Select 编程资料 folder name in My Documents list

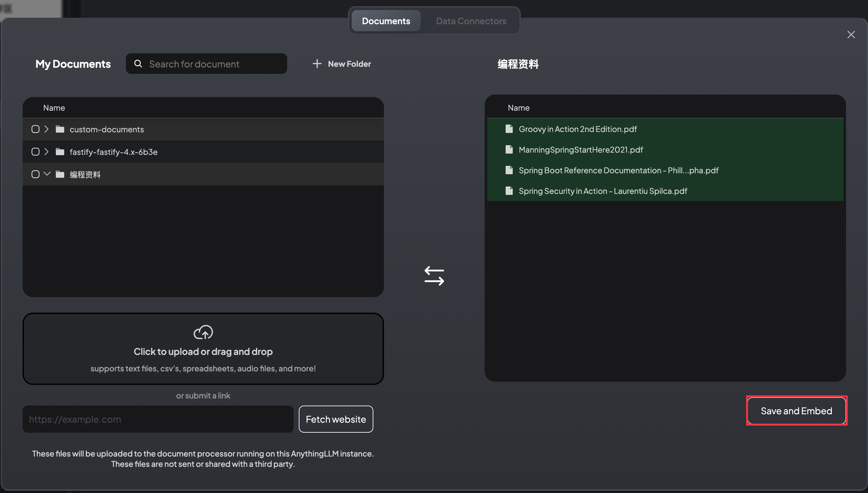[85, 174]
